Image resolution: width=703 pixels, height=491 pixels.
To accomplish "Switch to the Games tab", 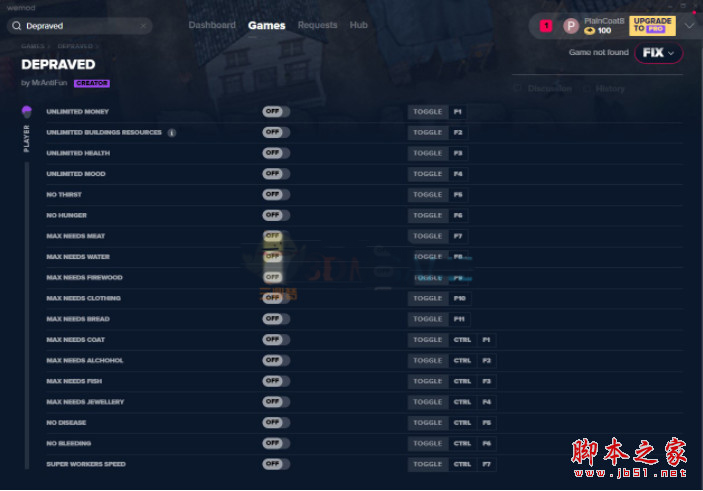I will point(267,26).
